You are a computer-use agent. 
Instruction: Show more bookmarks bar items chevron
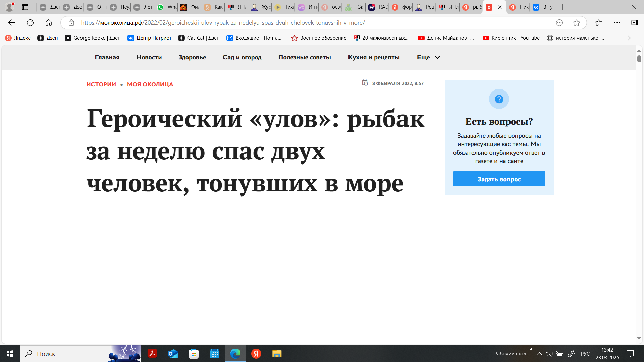629,38
